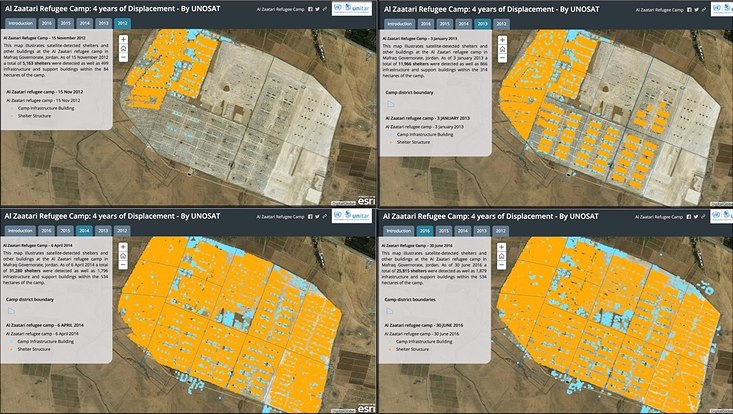
Task: Switch to 2015 tab in the 2014 view
Action: pyautogui.click(x=65, y=231)
